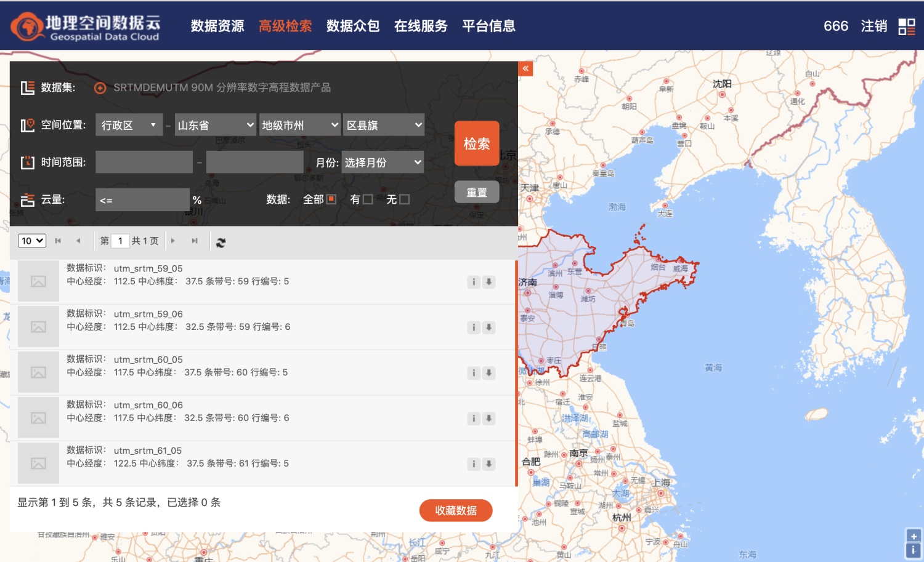This screenshot has width=924, height=562.
Task: Download utm_srtm_59_05 data
Action: (x=489, y=282)
